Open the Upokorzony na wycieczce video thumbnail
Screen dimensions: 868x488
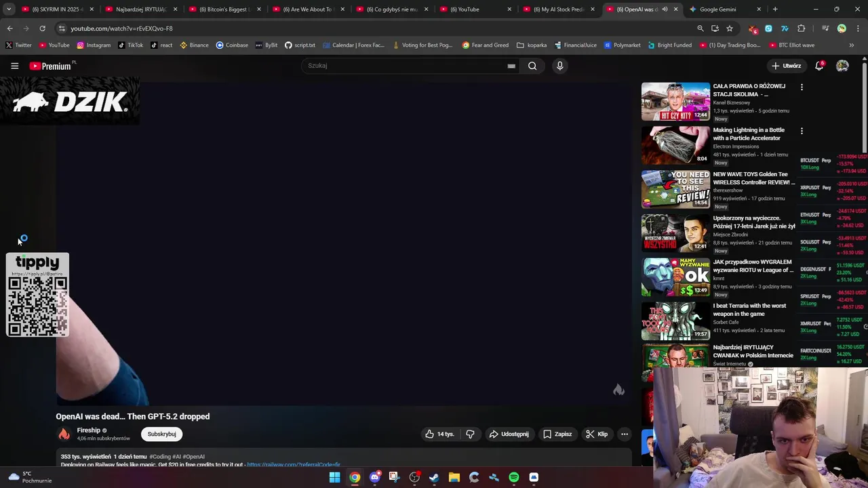(x=675, y=233)
